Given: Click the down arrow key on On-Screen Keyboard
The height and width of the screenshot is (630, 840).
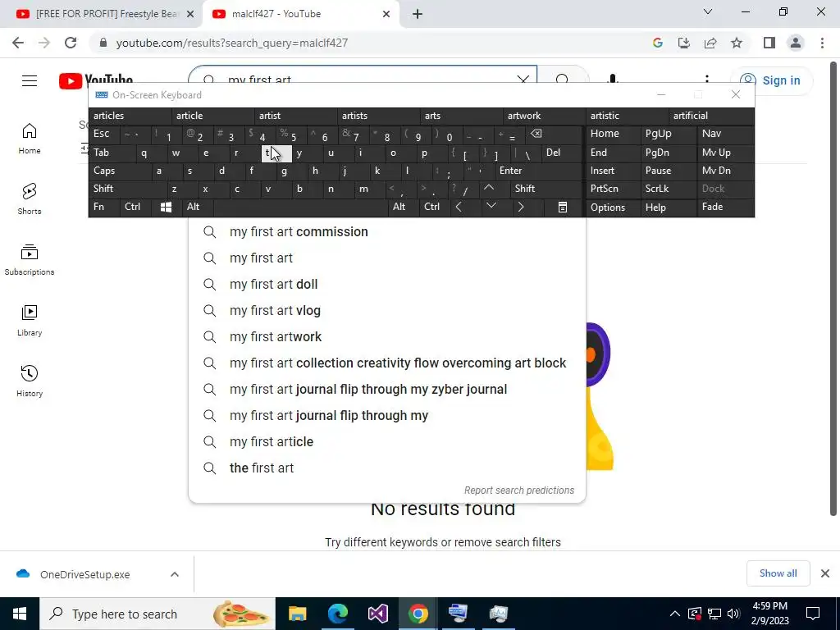Looking at the screenshot, I should (x=491, y=207).
